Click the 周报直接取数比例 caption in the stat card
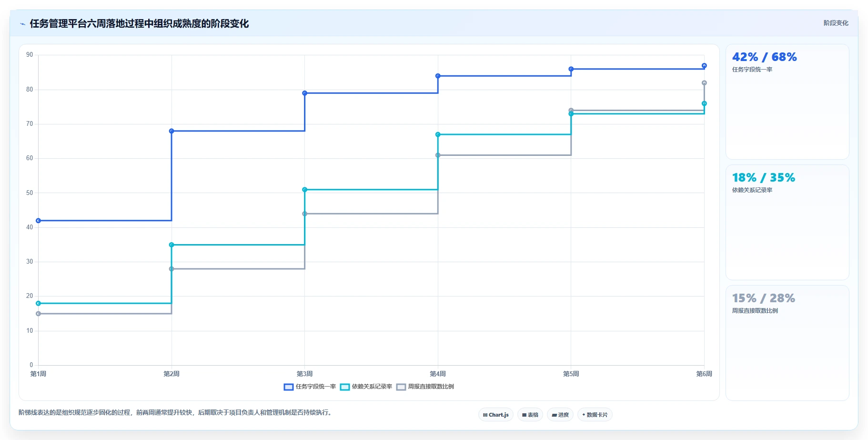This screenshot has height=440, width=868. (755, 311)
